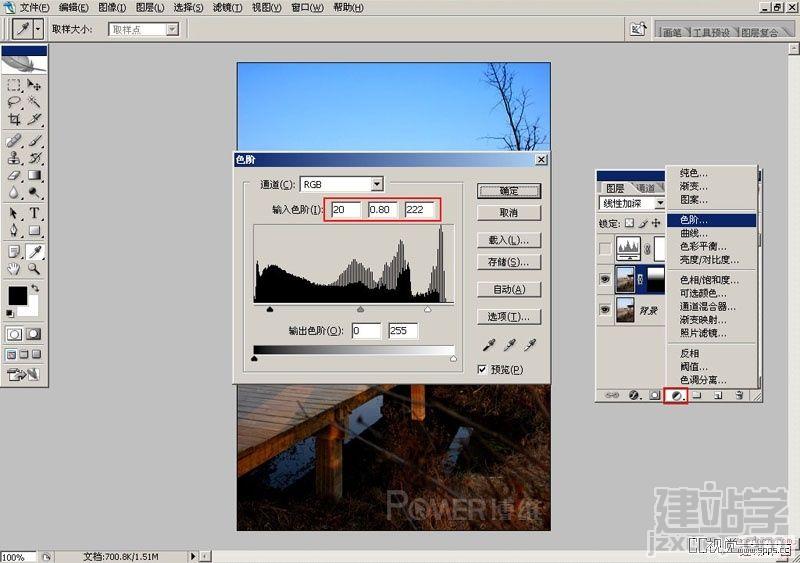Click the input levels white point slider

[x=428, y=309]
